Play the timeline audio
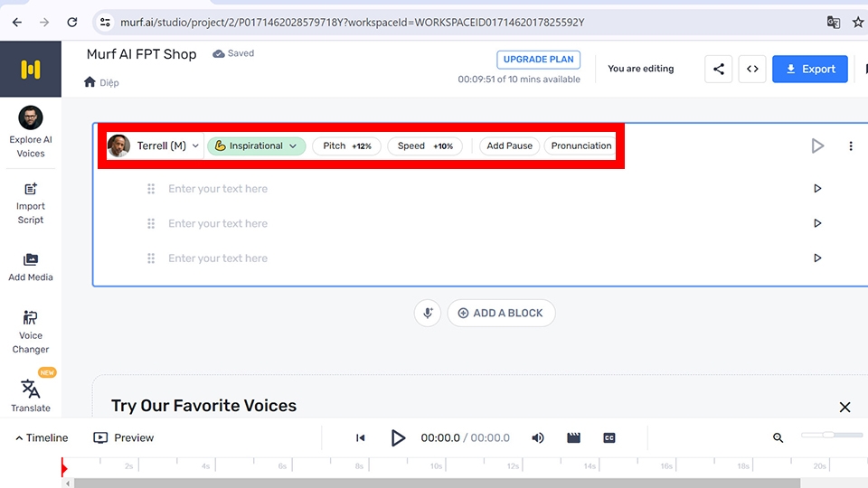 [398, 437]
